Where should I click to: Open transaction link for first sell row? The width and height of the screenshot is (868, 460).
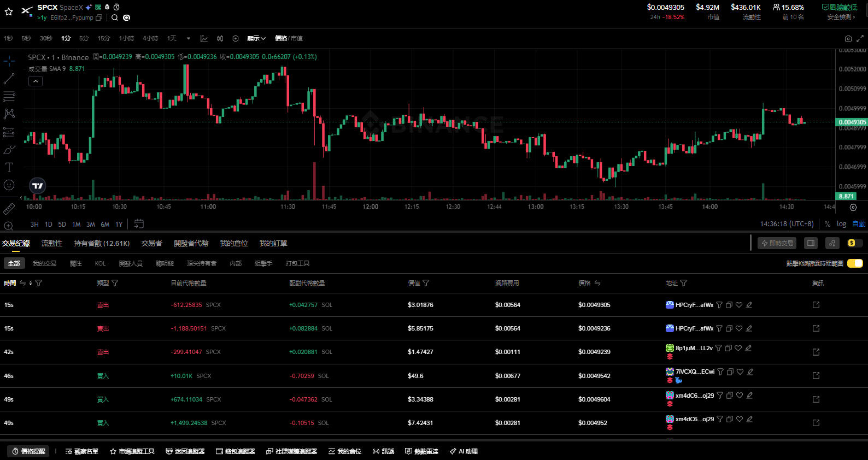pos(816,305)
